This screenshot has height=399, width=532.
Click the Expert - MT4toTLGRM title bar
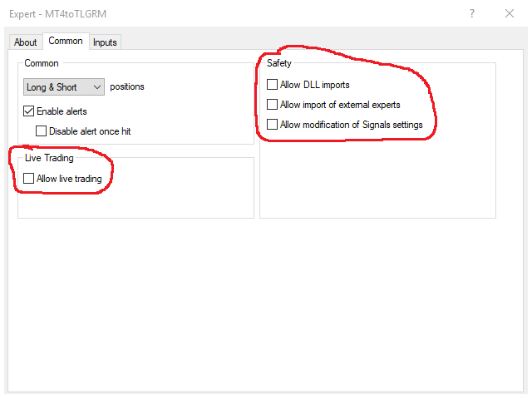click(x=58, y=13)
